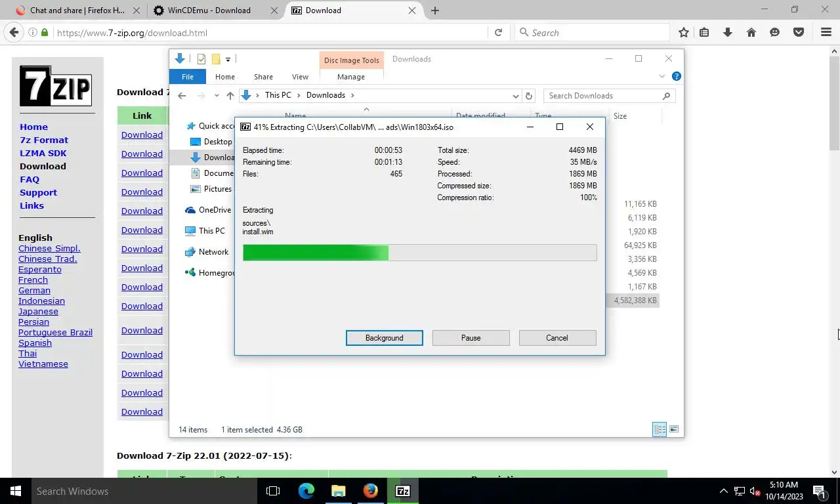Open Customize Quick Access Toolbar dropdown
The height and width of the screenshot is (504, 840).
(228, 59)
